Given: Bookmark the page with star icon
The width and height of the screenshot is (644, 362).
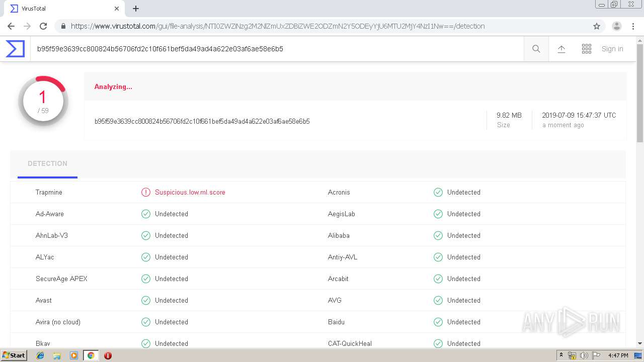Looking at the screenshot, I should pyautogui.click(x=597, y=26).
